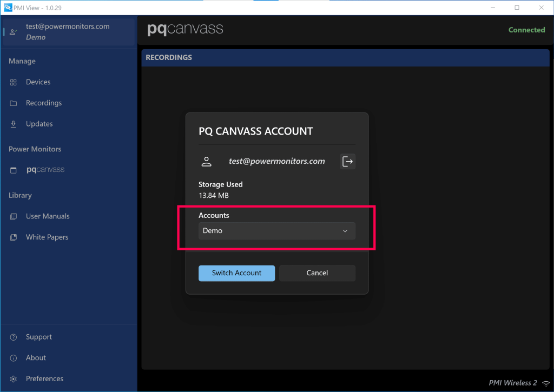The height and width of the screenshot is (392, 554).
Task: Select the test@powermonitors.com profile at top left
Action: [x=68, y=31]
